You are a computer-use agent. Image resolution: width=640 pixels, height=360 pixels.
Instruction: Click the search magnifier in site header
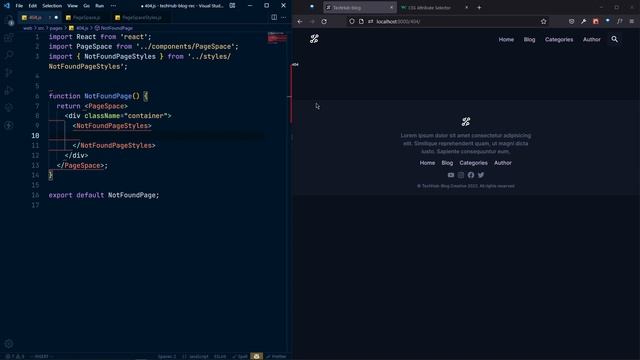615,39
